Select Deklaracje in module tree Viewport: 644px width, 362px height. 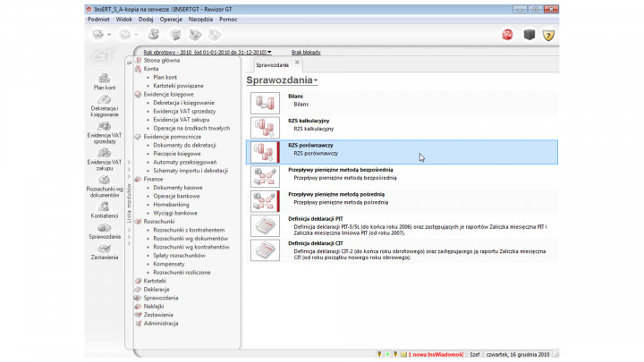[x=157, y=290]
